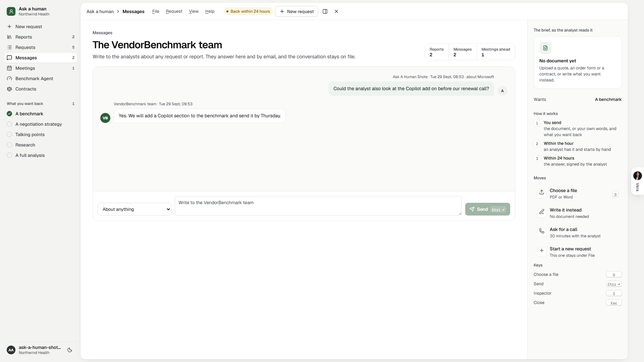Image resolution: width=644 pixels, height=362 pixels.
Task: Click the Ask a human logo icon
Action: point(11,11)
